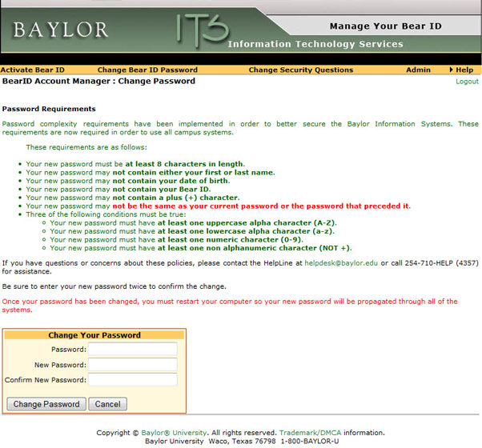Open Change Security Questions menu item

(301, 70)
